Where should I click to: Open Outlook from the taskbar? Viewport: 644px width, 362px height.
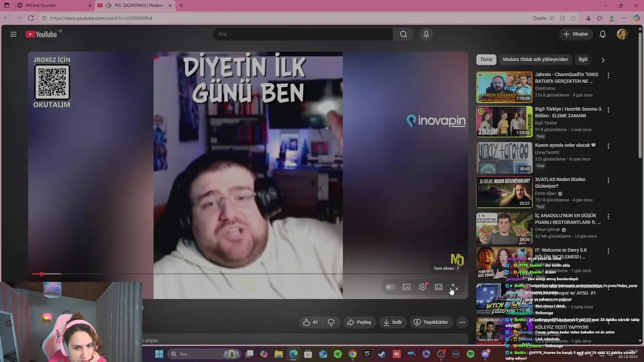coord(323,354)
